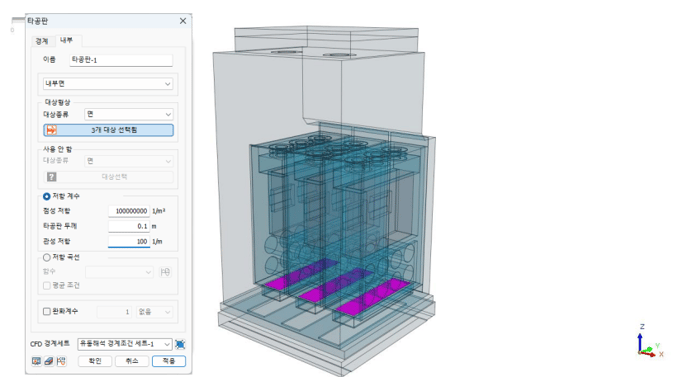Open the function editor icon near 취소
Screen dimensions: 673x377
coord(61,361)
